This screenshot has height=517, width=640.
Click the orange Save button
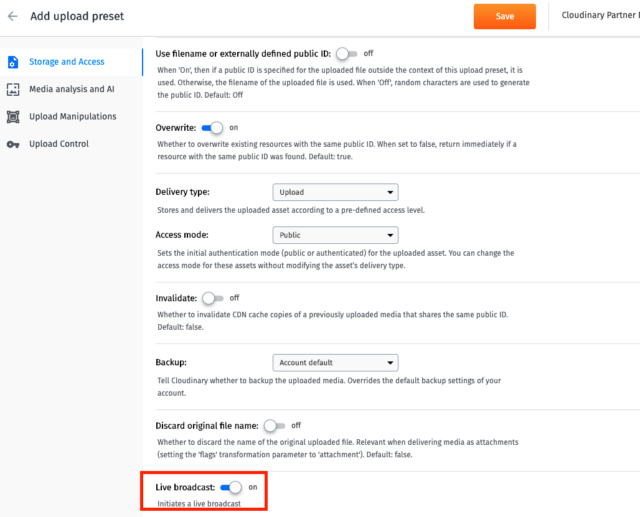tap(504, 16)
